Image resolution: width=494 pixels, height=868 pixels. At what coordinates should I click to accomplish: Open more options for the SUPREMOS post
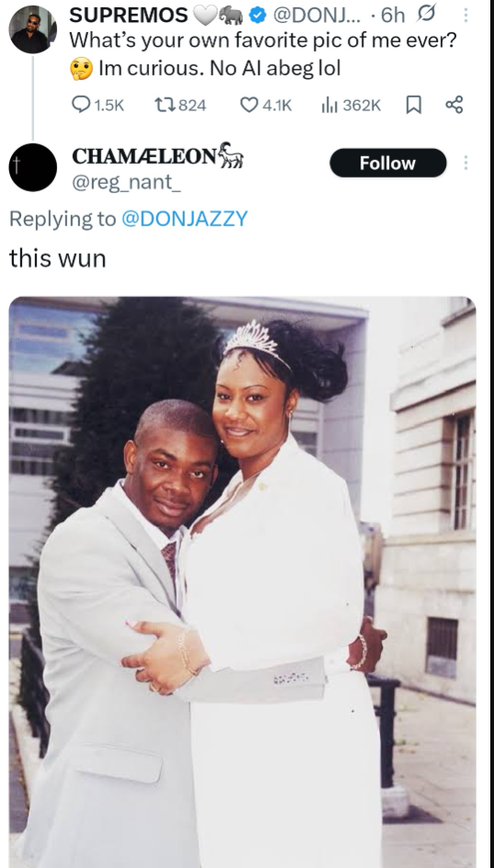click(465, 15)
